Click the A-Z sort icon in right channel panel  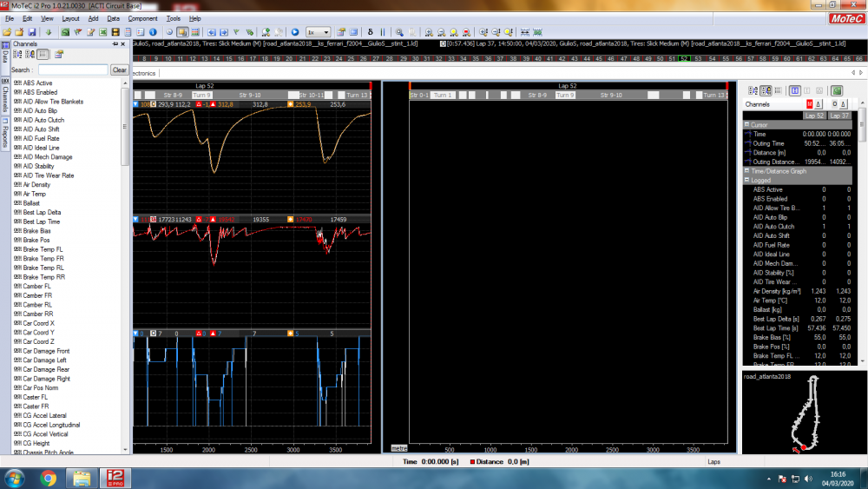tap(753, 90)
